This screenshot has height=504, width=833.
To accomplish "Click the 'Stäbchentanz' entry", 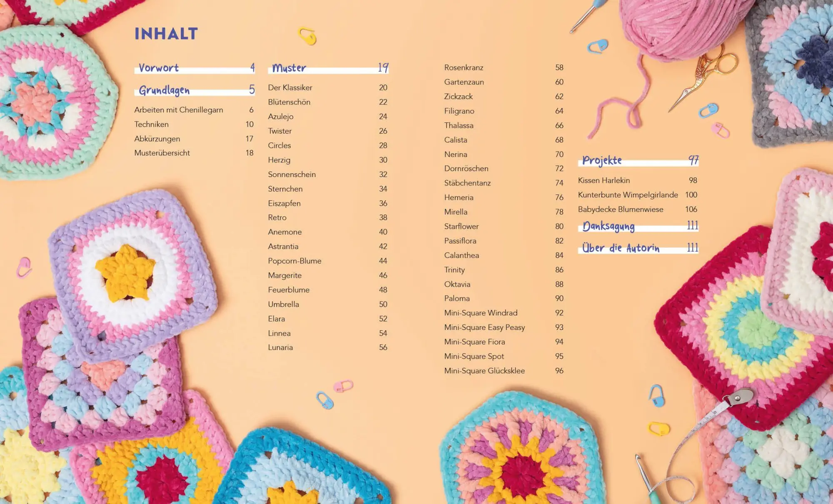I will [x=467, y=183].
